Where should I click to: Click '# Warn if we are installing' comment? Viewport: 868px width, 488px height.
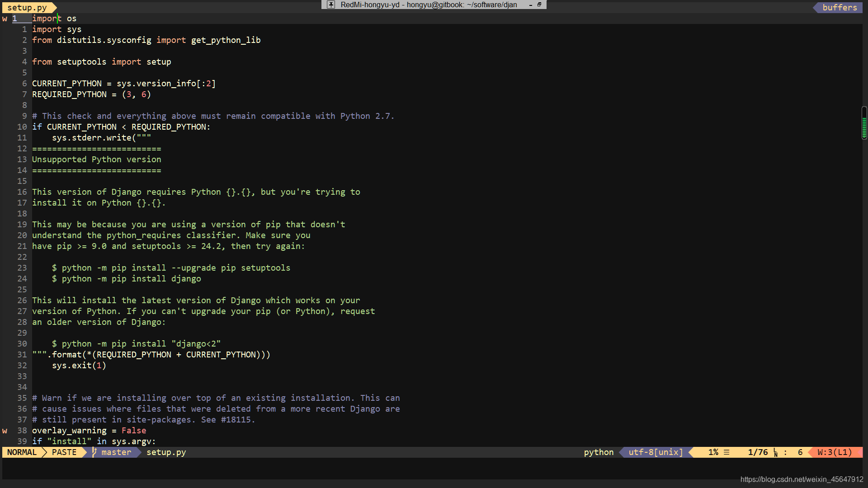click(x=216, y=398)
